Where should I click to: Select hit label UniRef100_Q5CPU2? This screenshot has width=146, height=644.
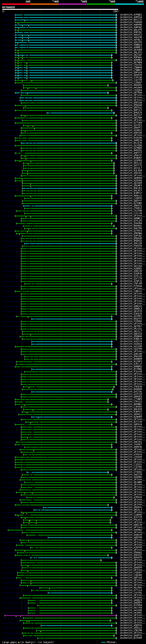click(x=131, y=108)
